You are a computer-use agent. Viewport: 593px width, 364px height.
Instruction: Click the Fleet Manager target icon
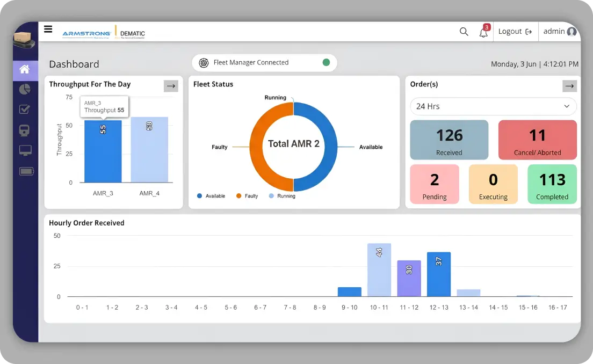[204, 63]
